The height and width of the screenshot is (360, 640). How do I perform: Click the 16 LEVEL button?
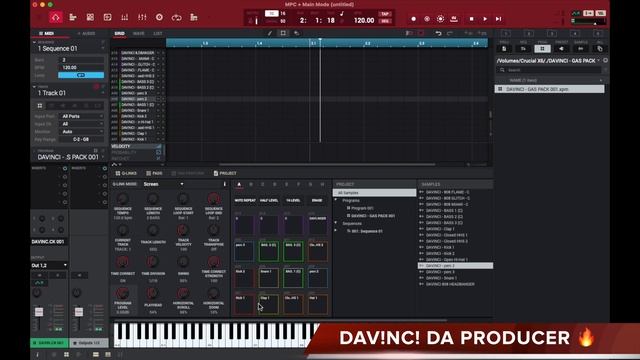(293, 200)
